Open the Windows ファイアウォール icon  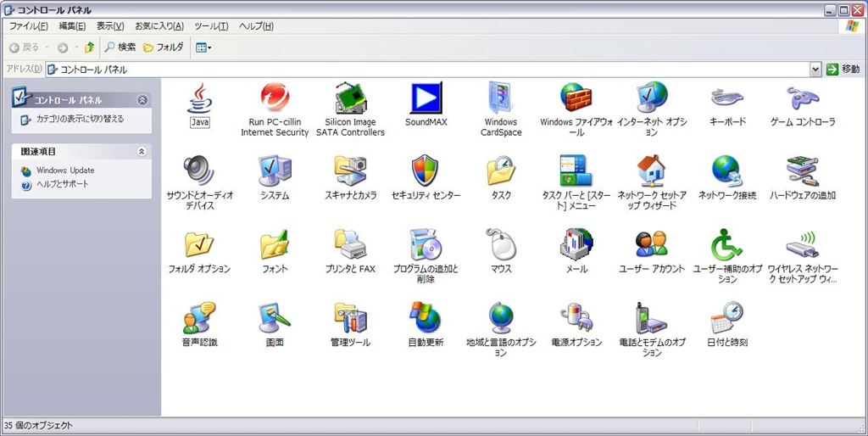pyautogui.click(x=576, y=98)
